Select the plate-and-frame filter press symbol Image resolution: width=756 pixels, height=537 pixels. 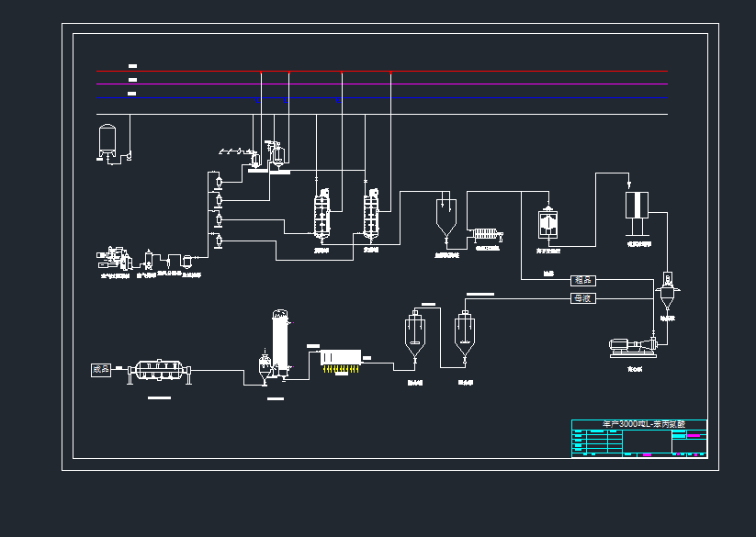(488, 236)
